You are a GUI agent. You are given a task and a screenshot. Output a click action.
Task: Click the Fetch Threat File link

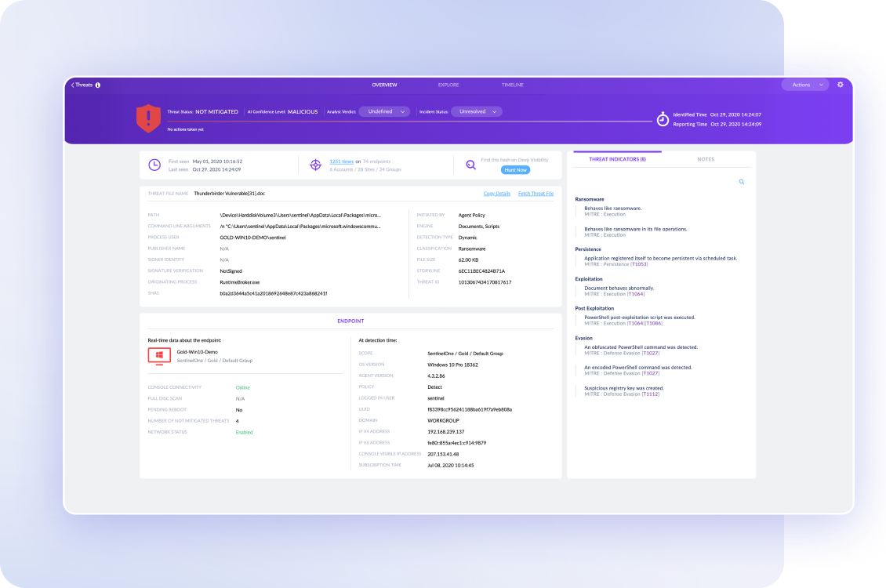pyautogui.click(x=536, y=193)
